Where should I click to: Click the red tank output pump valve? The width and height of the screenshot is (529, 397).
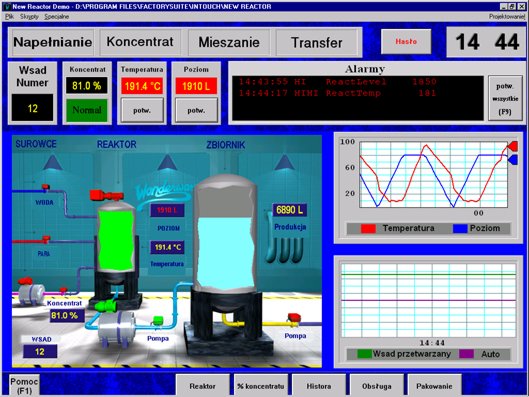[294, 317]
